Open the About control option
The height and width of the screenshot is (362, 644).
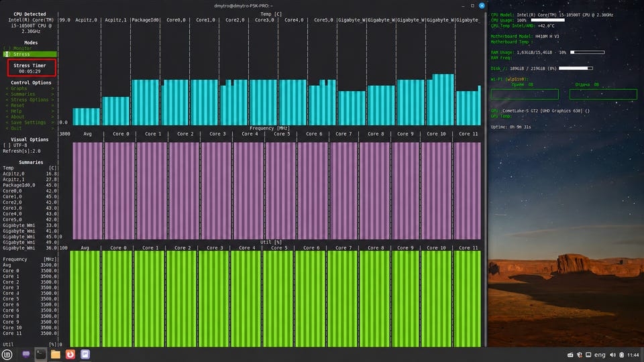point(30,117)
